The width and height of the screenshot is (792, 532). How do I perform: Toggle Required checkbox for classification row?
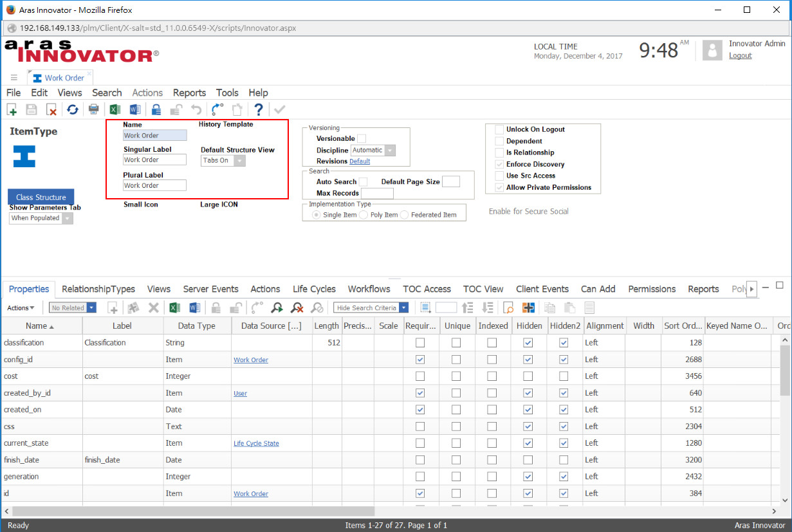point(420,343)
